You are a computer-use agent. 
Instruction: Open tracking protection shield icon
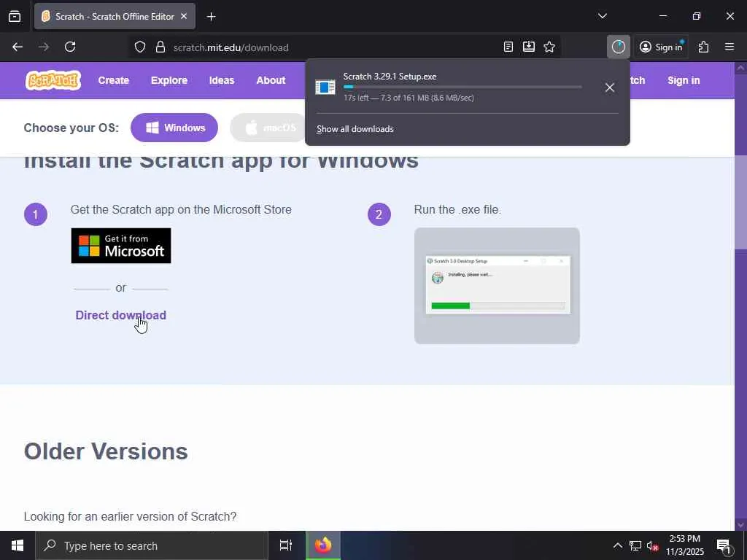click(x=139, y=47)
